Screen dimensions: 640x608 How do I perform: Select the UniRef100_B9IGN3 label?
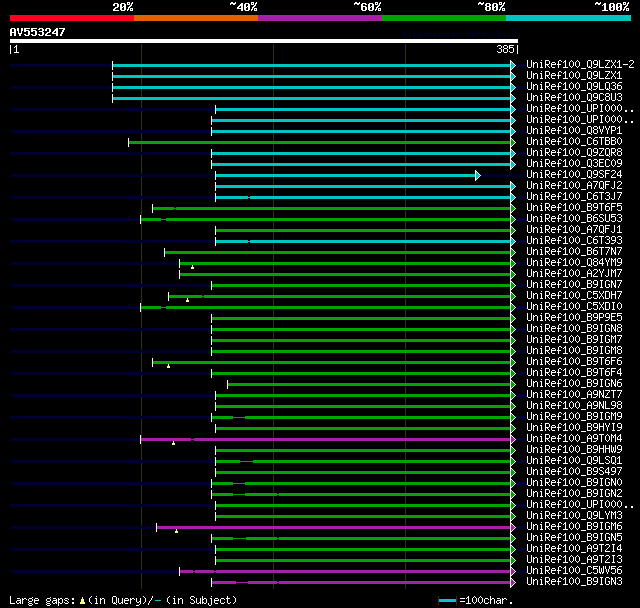click(x=574, y=581)
